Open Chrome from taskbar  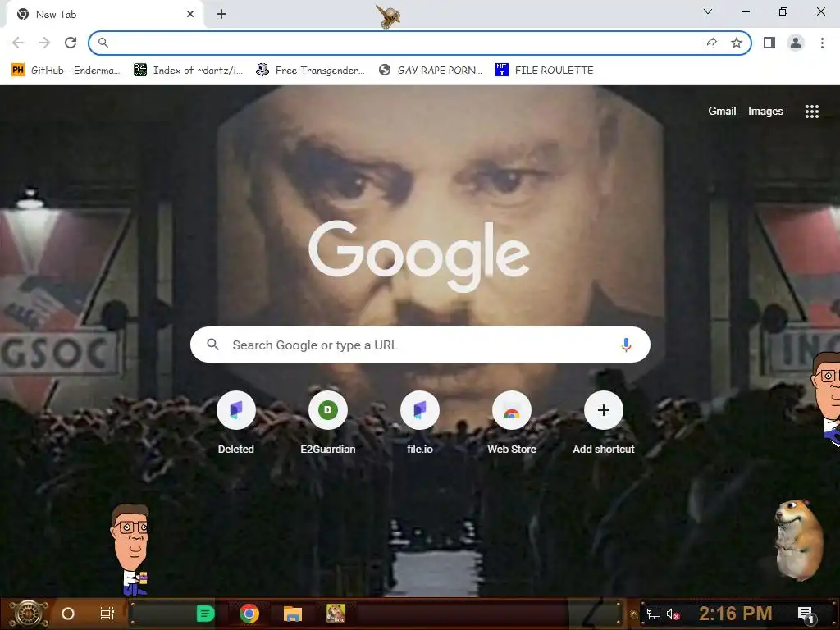249,614
